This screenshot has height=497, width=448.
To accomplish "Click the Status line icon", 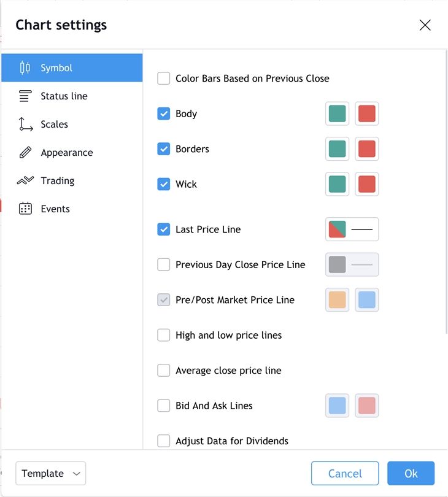I will coord(25,96).
